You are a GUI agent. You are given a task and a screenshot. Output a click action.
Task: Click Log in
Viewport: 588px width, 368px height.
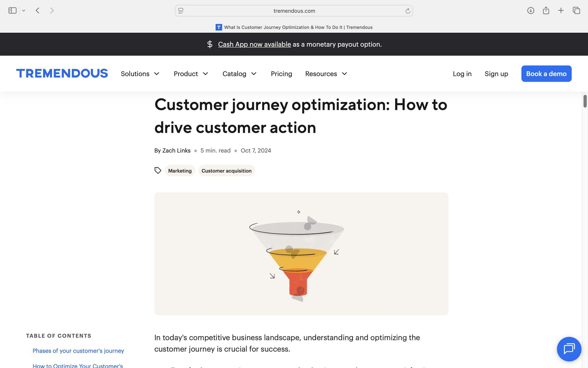click(462, 74)
